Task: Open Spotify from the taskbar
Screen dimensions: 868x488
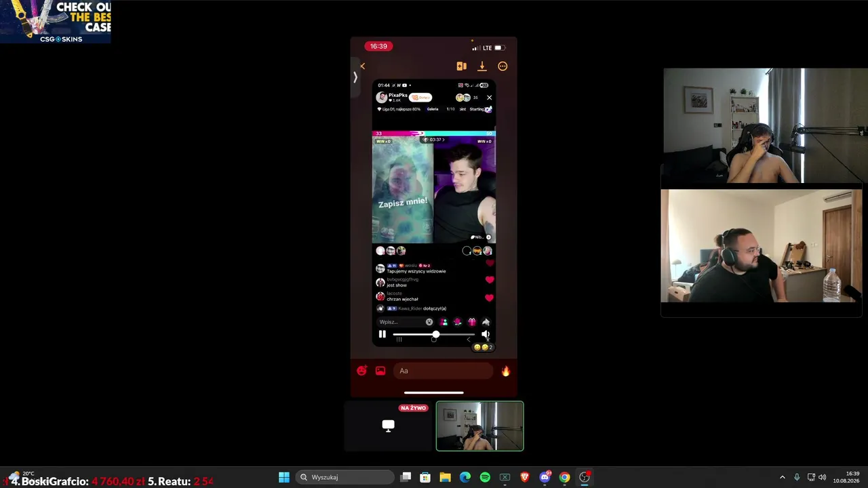Action: point(485,477)
